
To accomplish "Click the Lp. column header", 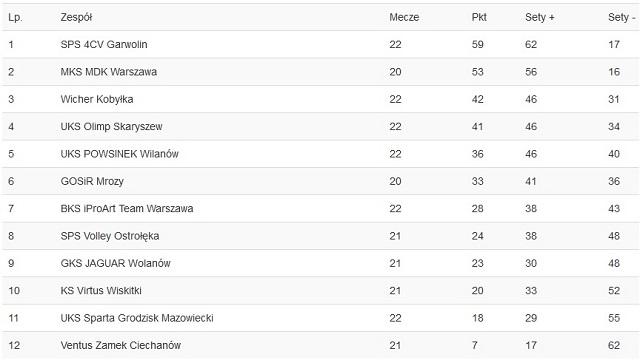I will click(x=15, y=18).
